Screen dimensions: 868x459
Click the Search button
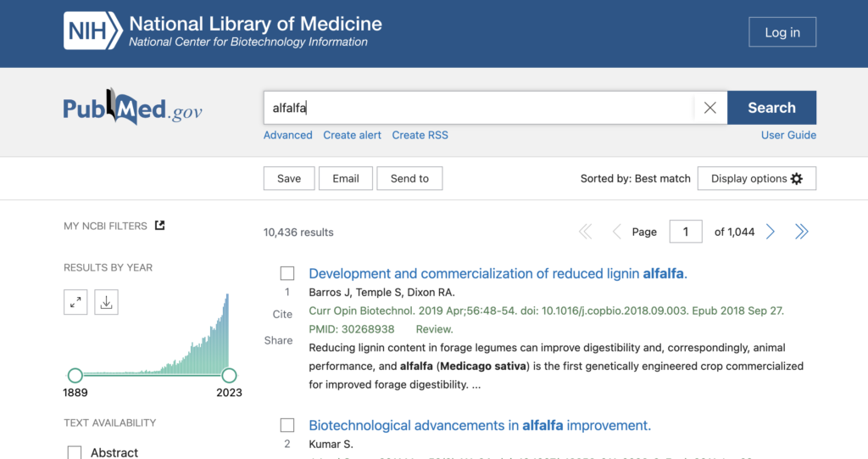tap(771, 108)
